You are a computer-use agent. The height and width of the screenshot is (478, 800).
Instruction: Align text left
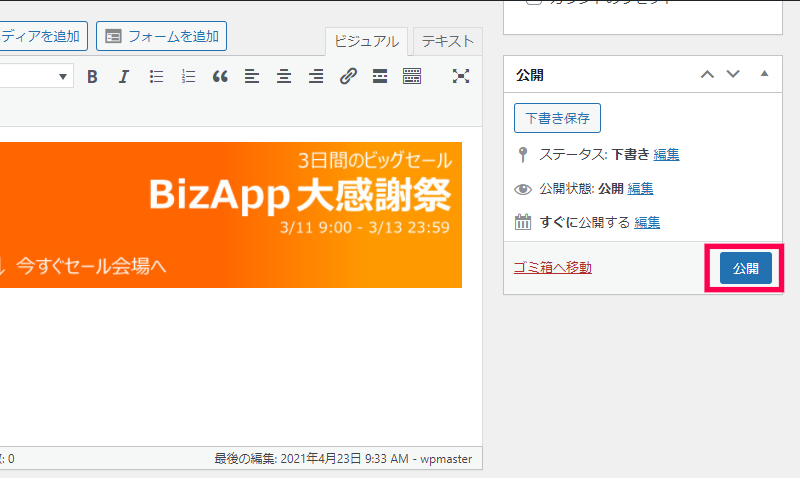[x=252, y=77]
